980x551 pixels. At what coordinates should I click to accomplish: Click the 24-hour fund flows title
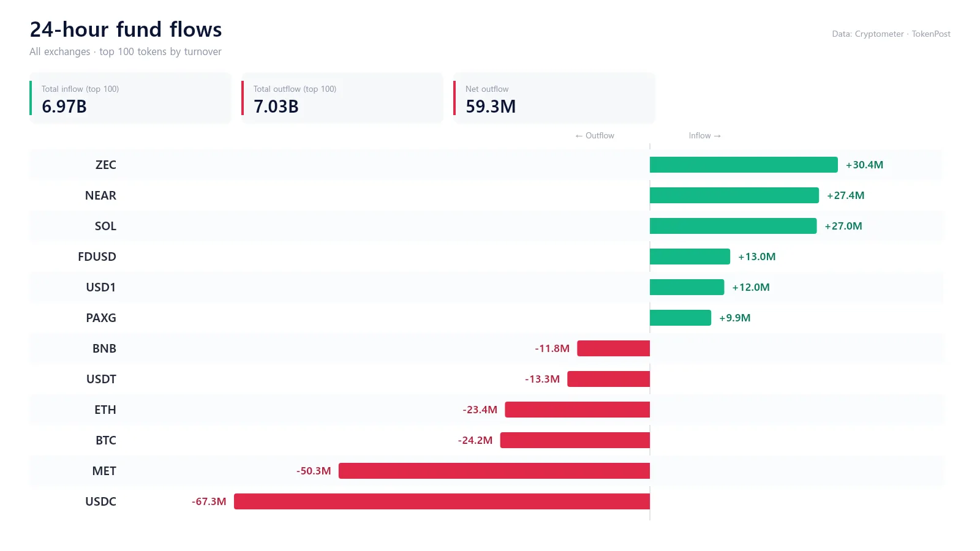point(126,29)
